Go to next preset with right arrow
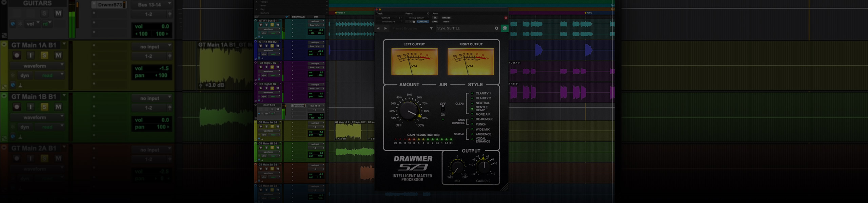The width and height of the screenshot is (868, 203). tap(386, 28)
